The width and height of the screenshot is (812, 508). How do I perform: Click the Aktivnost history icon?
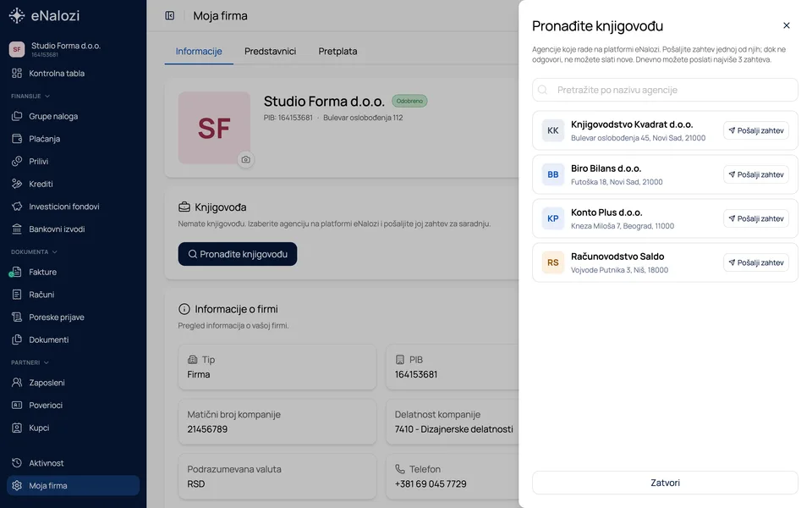pos(17,463)
